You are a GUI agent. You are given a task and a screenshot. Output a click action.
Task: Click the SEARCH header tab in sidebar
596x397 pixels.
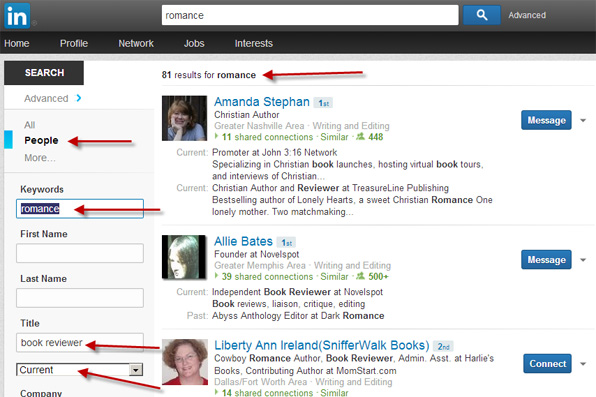click(x=44, y=73)
